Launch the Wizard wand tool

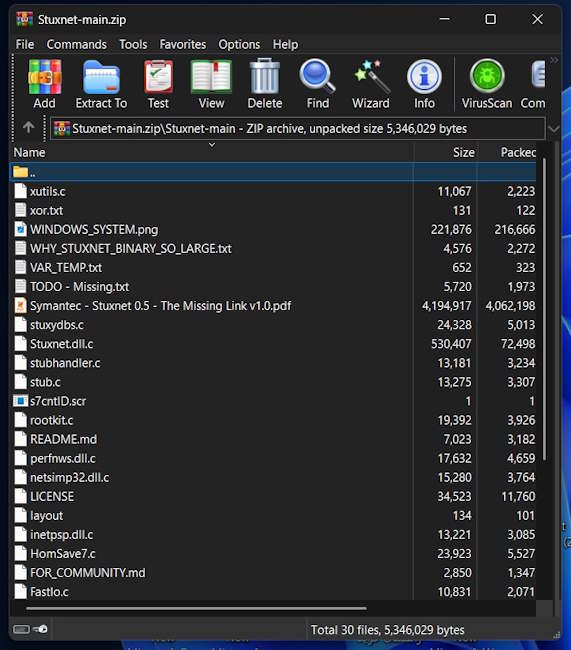[371, 77]
